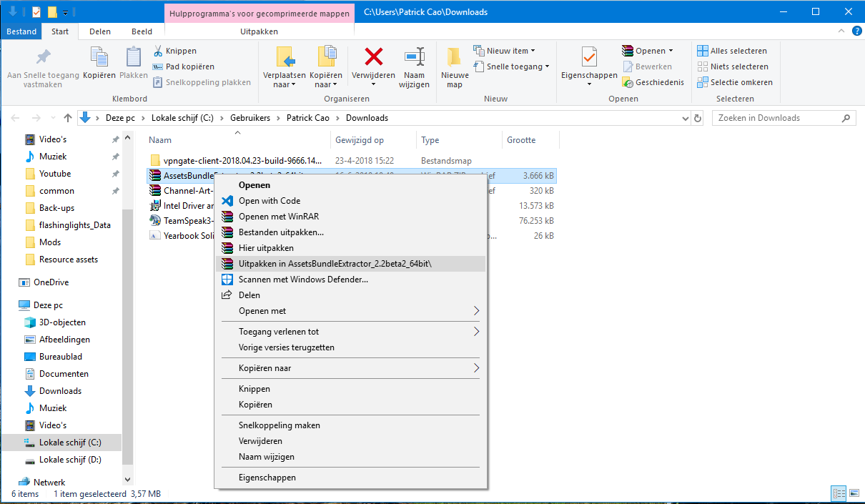Image resolution: width=865 pixels, height=504 pixels.
Task: Click the Naam wijzigen ribbon icon
Action: point(415,57)
